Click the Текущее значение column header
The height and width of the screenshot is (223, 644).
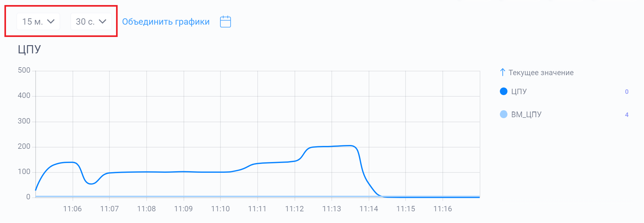pyautogui.click(x=541, y=73)
